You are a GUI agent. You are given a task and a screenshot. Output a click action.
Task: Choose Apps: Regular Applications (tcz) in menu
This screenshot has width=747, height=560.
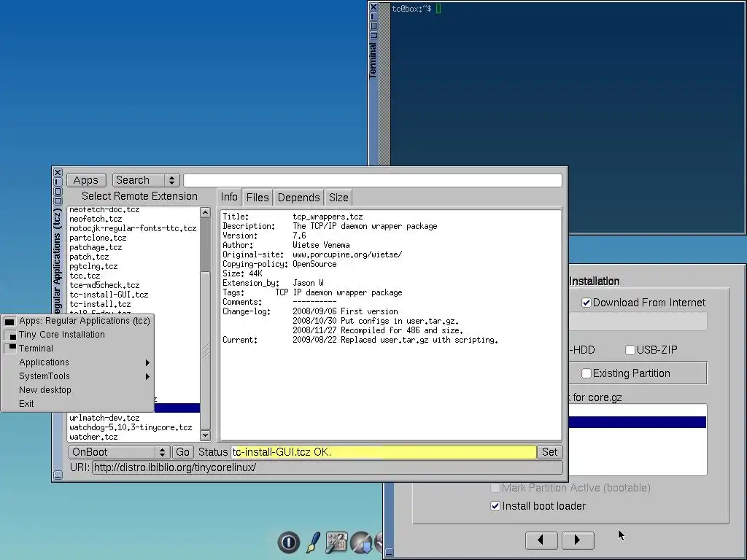pyautogui.click(x=79, y=321)
